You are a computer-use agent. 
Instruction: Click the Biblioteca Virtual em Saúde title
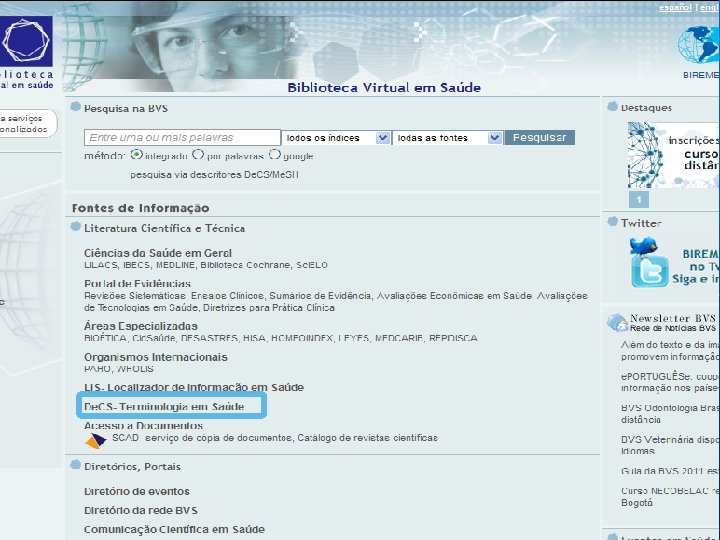(x=384, y=87)
